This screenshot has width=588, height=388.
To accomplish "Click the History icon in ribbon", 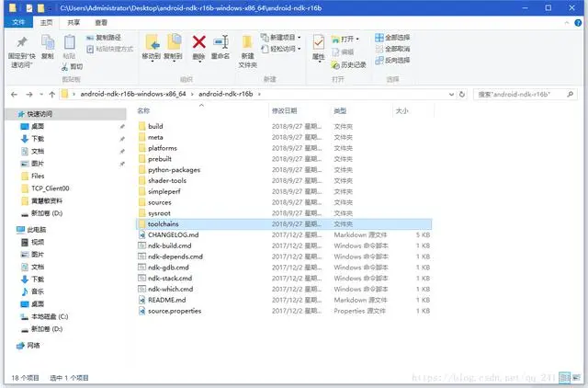I will pyautogui.click(x=334, y=65).
